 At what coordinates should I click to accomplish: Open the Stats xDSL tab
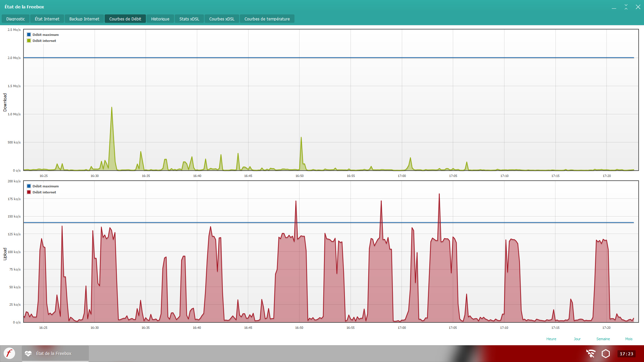189,19
